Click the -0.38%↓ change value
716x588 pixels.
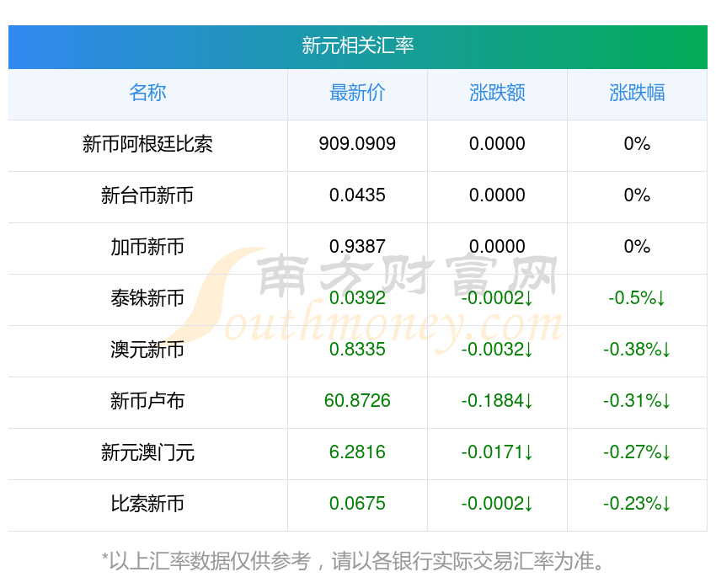pos(637,350)
